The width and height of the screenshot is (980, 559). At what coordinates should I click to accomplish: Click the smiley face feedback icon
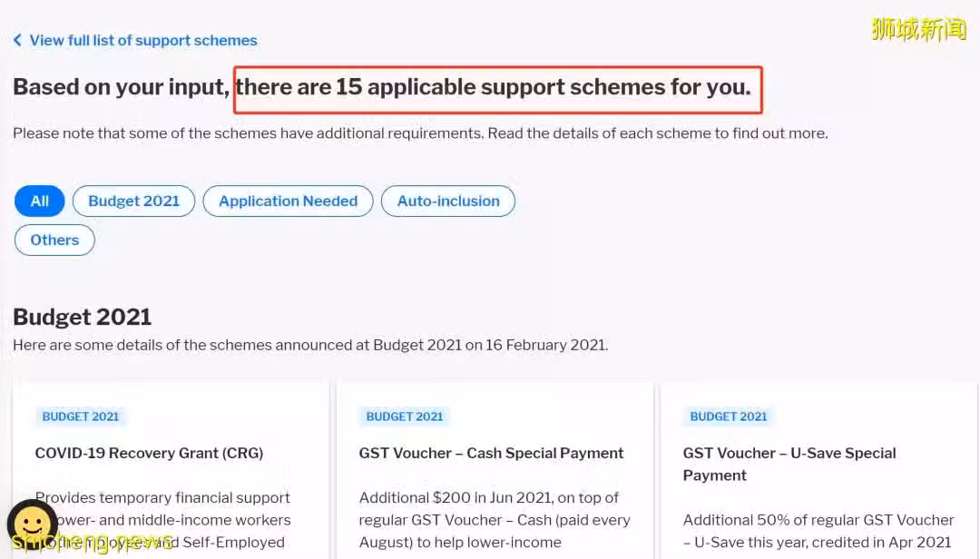pyautogui.click(x=32, y=524)
